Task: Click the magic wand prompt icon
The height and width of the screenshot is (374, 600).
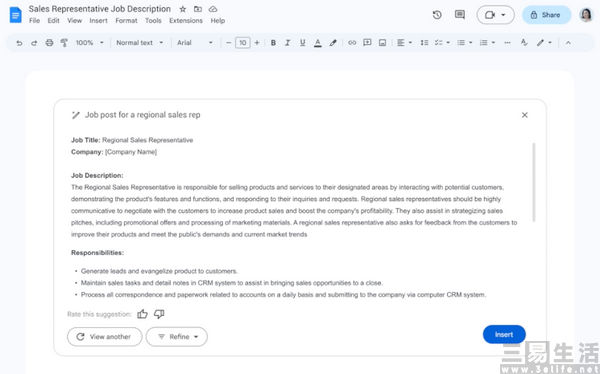Action: coord(75,115)
